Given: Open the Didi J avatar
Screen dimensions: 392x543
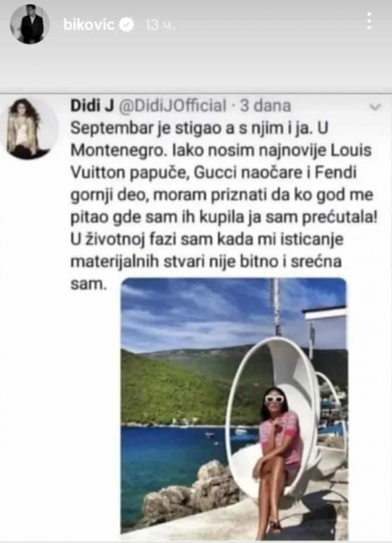Looking at the screenshot, I should [x=29, y=127].
